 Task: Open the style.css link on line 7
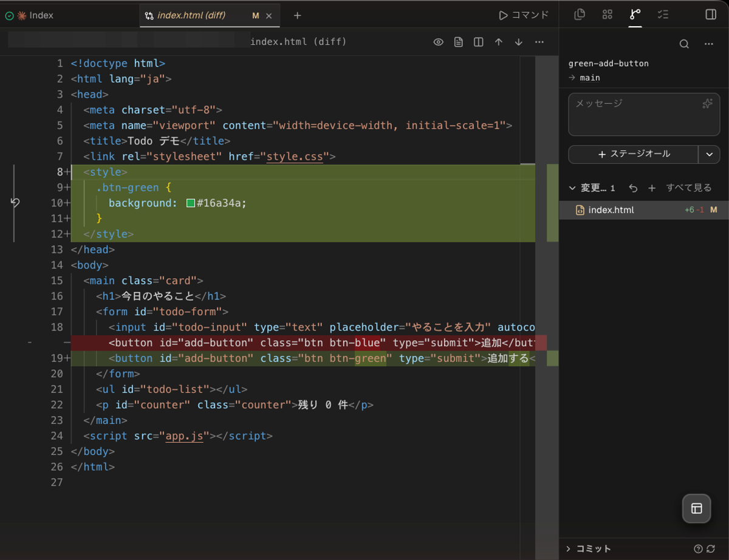tap(295, 157)
